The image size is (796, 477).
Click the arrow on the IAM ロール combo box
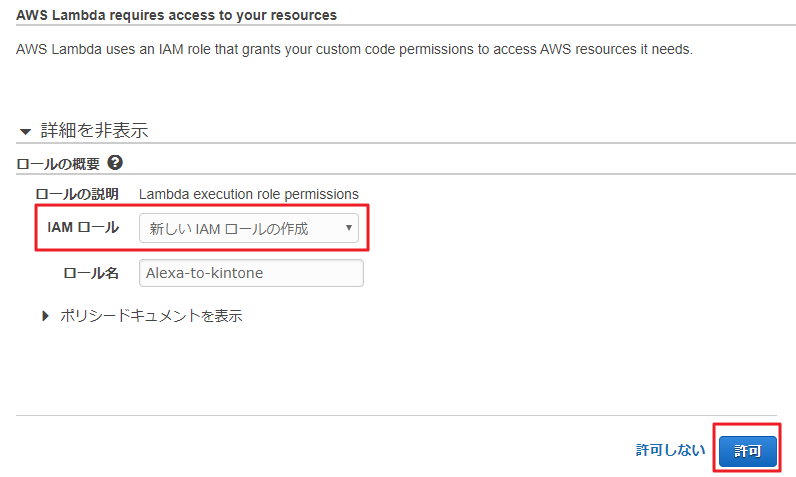click(x=349, y=228)
